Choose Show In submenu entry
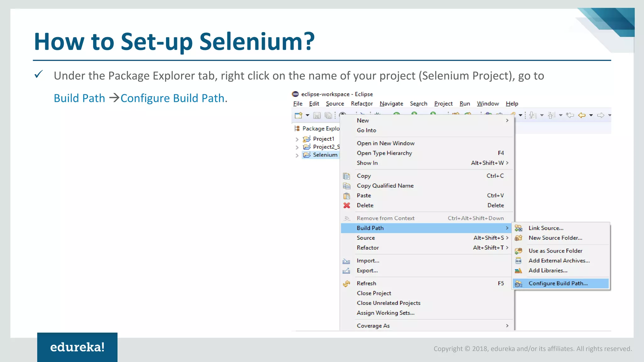 [427, 163]
